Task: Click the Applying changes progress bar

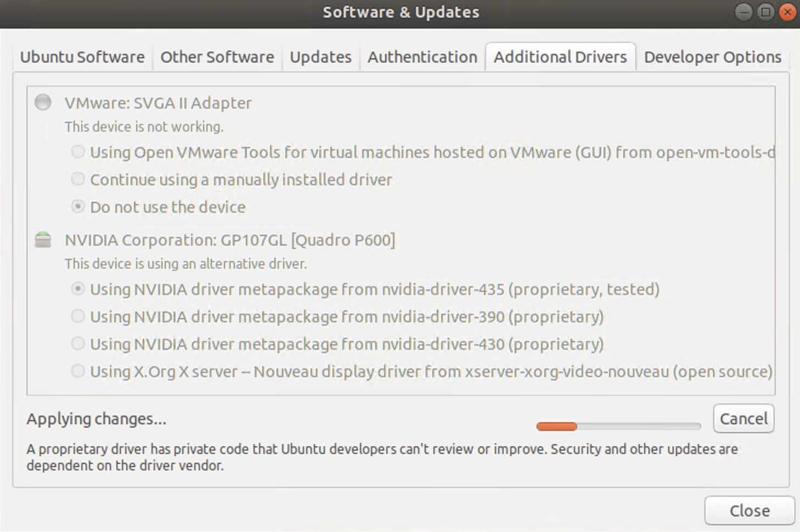Action: pyautogui.click(x=618, y=426)
